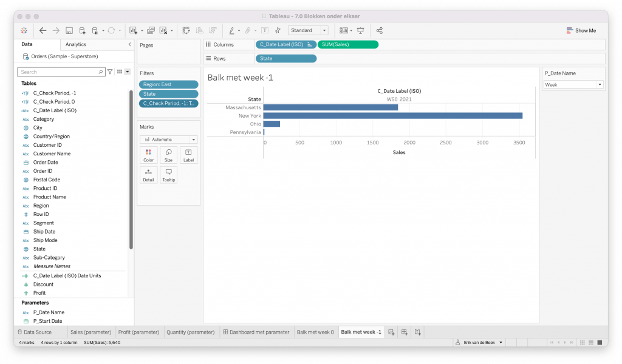This screenshot has width=622, height=364.
Task: Click the Save workbook icon
Action: click(69, 30)
